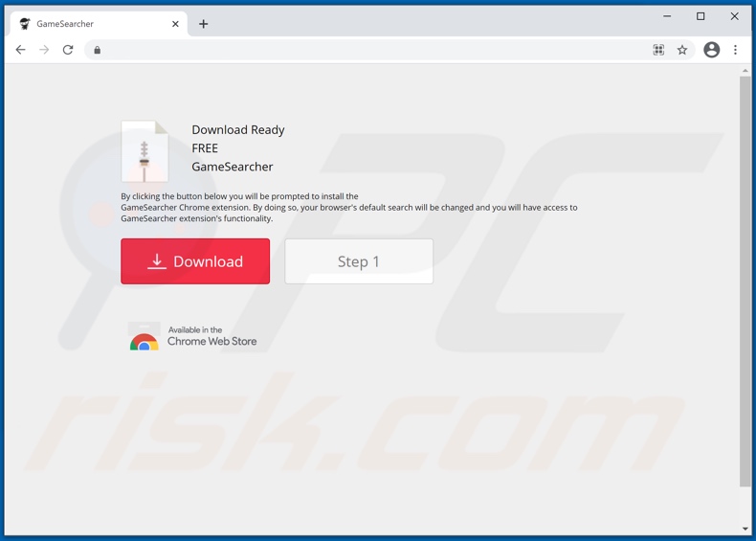Select the GameSearcher tab
Viewport: 756px width, 541px height.
(99, 24)
